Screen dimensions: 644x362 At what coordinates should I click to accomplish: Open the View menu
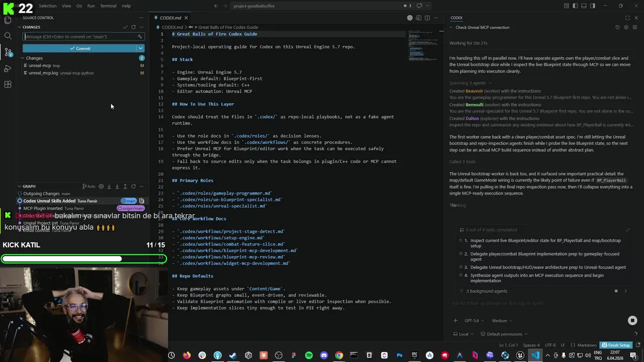tap(66, 6)
